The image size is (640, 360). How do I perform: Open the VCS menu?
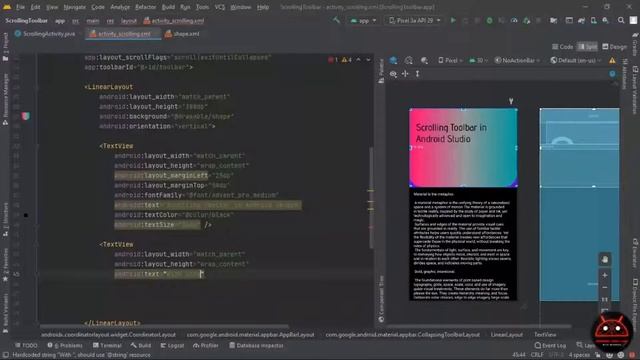[x=219, y=7]
